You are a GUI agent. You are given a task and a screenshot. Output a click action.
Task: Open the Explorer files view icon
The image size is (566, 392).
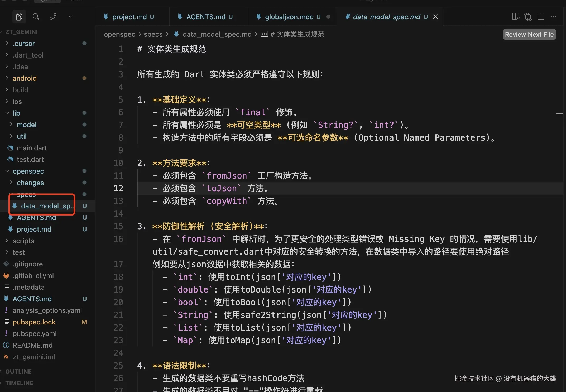pyautogui.click(x=19, y=17)
